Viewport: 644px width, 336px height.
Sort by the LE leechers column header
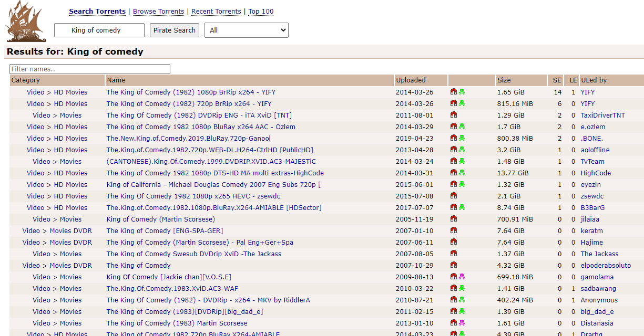(573, 80)
